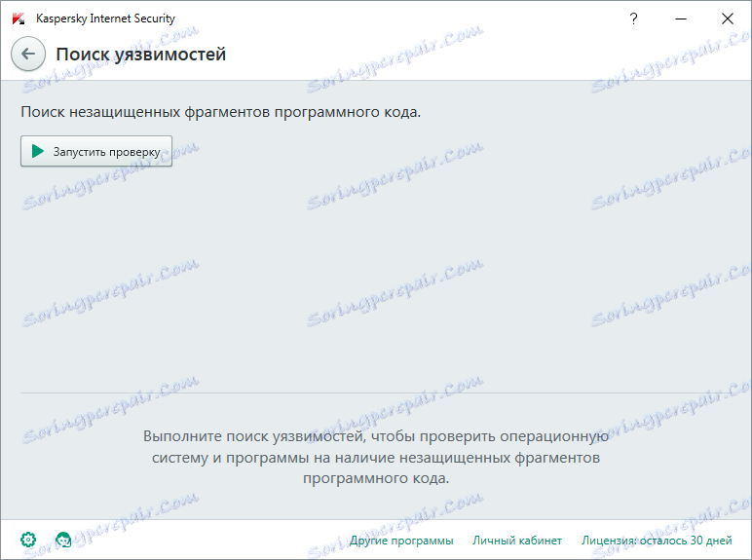Screen dimensions: 752x560
Task: Open settings via the gear icon
Action: click(28, 540)
